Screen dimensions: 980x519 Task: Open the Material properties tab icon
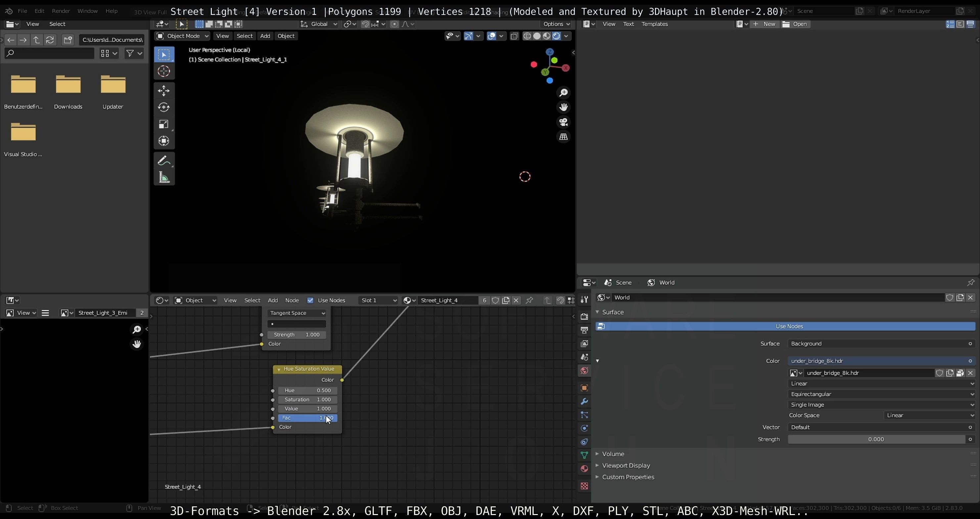(584, 469)
